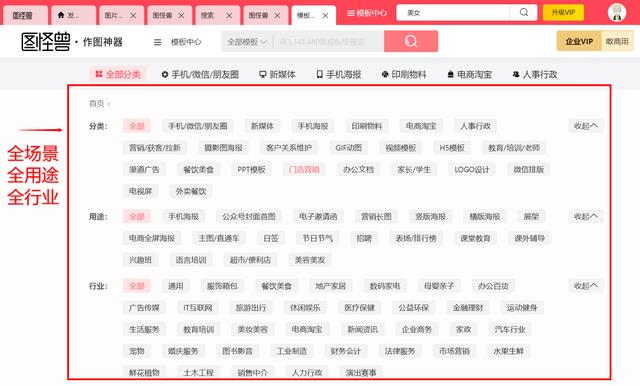Open 印刷物料 in the navigation bar
Screen dimensions: 640x386
[404, 74]
